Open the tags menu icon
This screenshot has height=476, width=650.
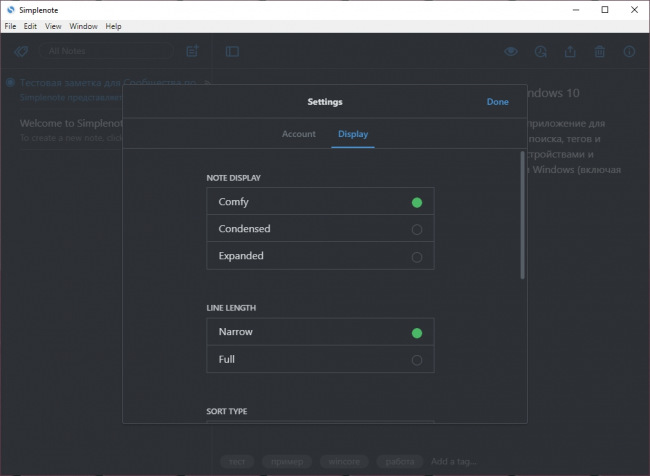point(21,51)
